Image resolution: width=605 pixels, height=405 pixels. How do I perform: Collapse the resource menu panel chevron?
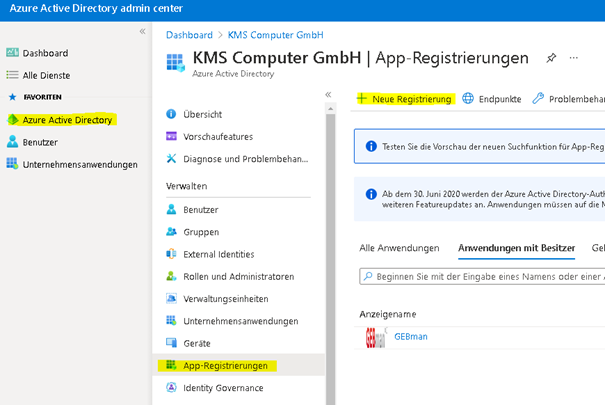click(x=328, y=94)
